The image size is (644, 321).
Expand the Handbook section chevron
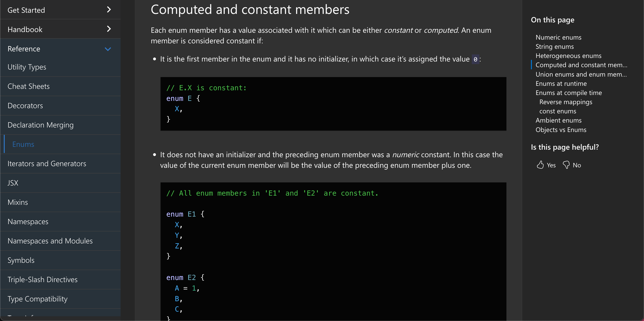(x=109, y=29)
